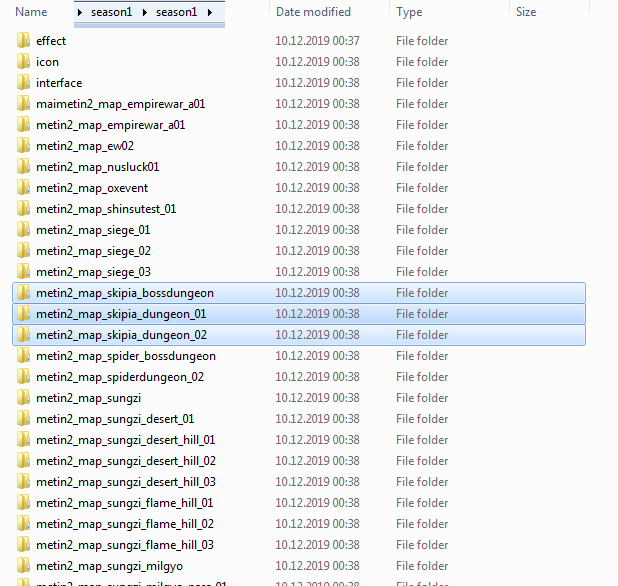Click the metin2_map_siege_03 folder icon
The image size is (618, 586).
23,272
